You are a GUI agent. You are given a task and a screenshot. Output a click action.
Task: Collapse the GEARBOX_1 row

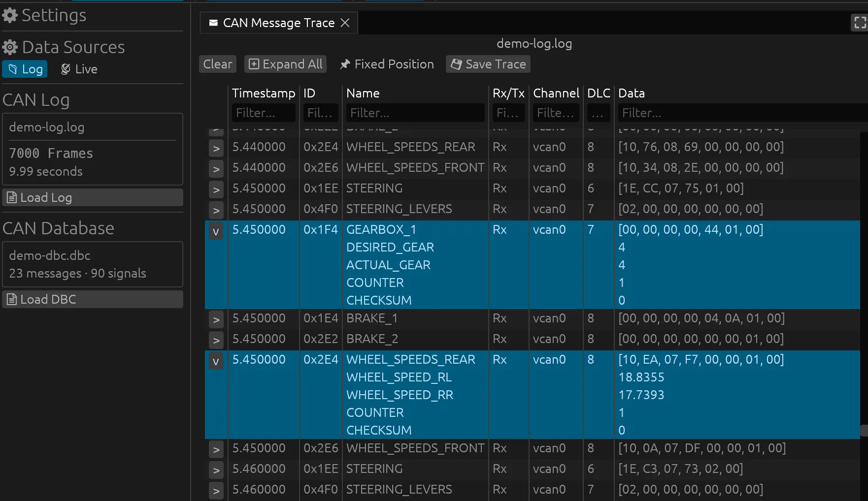(x=216, y=231)
